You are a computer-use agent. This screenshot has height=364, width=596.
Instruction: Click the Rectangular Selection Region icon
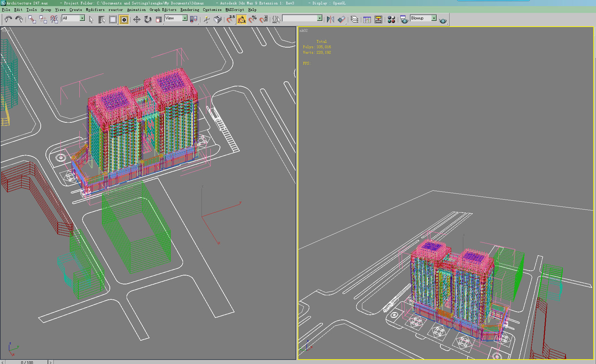point(113,19)
